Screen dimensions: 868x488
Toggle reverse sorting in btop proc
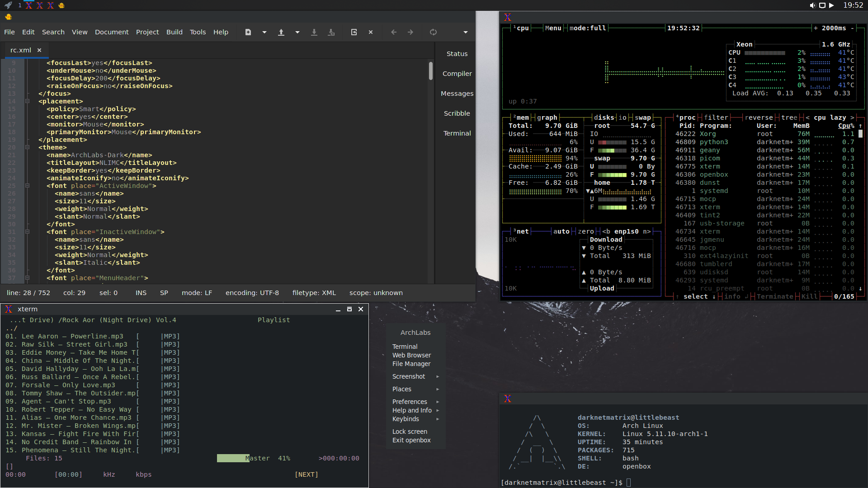pyautogui.click(x=759, y=117)
